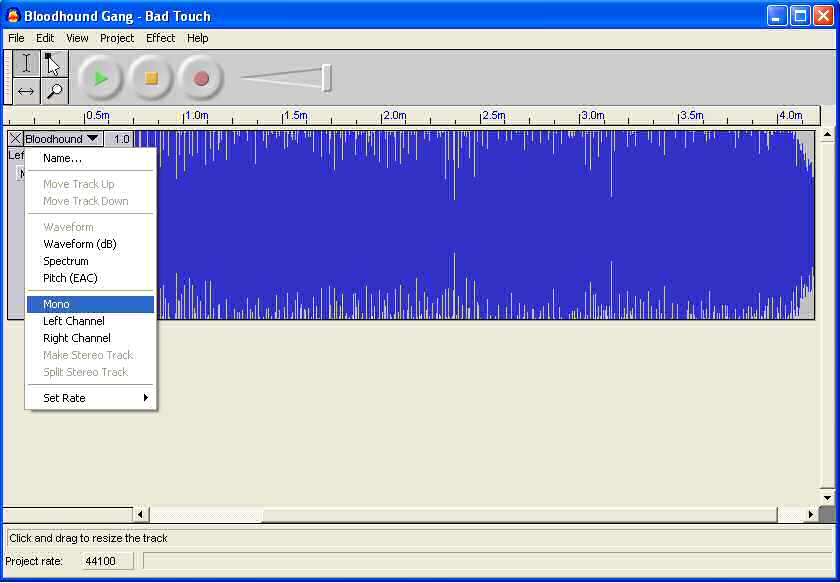This screenshot has width=840, height=583.
Task: Select Spectrum display option
Action: 91,261
